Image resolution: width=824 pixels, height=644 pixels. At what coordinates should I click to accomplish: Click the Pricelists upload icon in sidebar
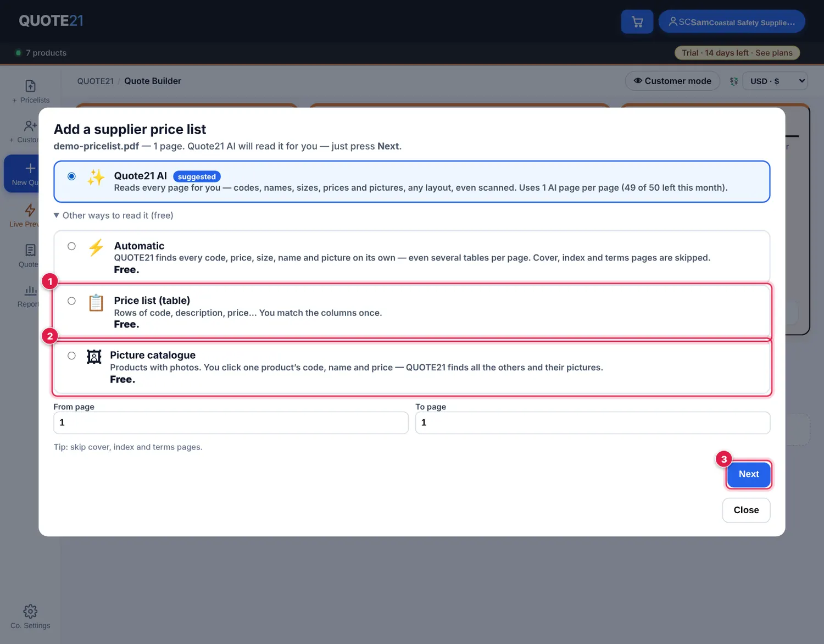tap(31, 86)
